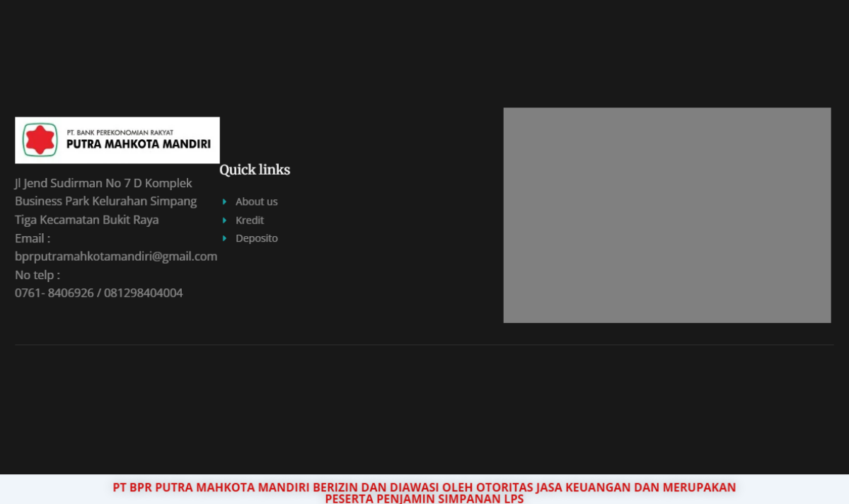The height and width of the screenshot is (504, 849).
Task: Click the phone number 0761- 8406926
Action: click(54, 293)
